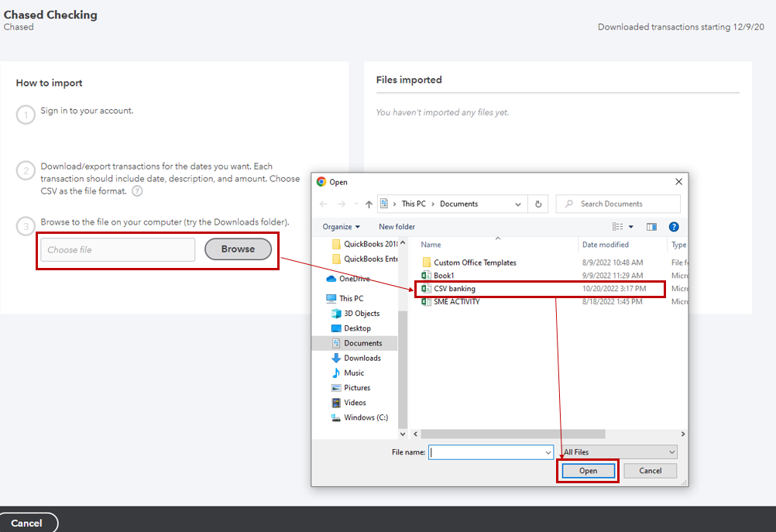The width and height of the screenshot is (776, 532).
Task: Click the navigation pane down scroll arrow
Action: 403,434
